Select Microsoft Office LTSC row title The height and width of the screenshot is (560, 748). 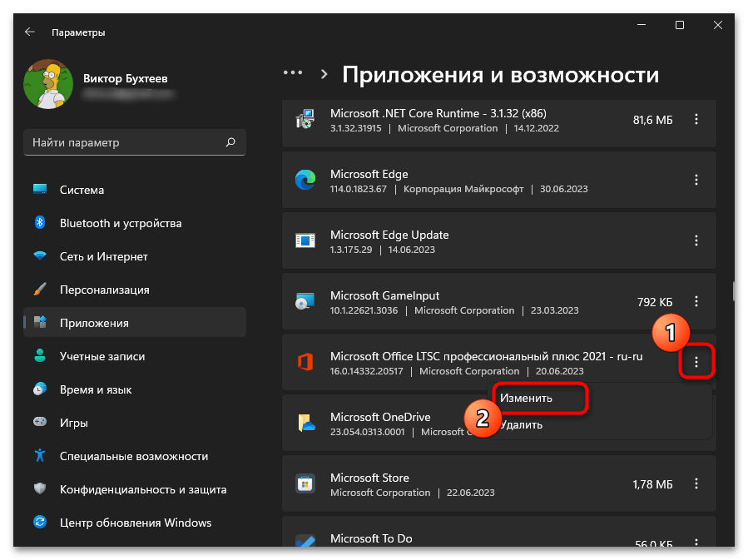coord(487,356)
